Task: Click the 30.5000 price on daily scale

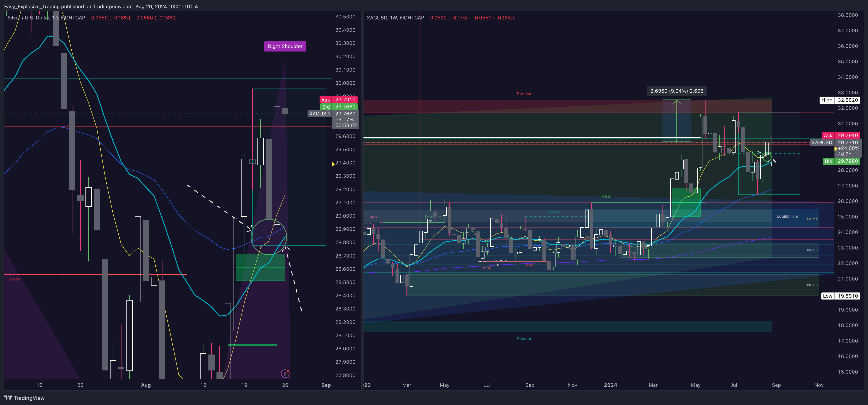Action: click(x=345, y=17)
